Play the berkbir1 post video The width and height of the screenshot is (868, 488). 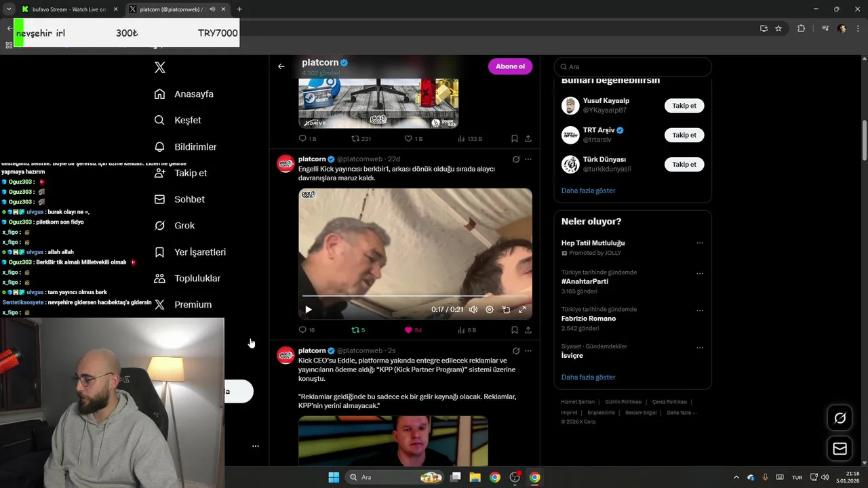click(308, 310)
